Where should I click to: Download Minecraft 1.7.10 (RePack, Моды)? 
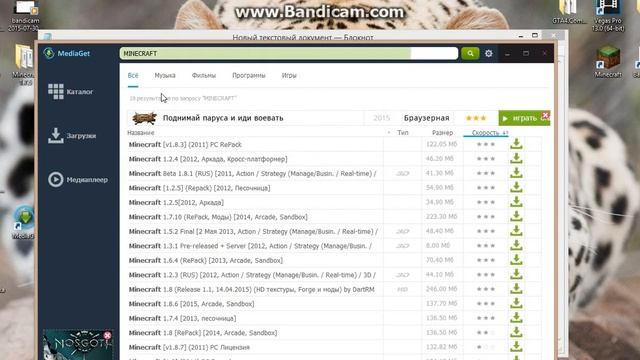516,217
